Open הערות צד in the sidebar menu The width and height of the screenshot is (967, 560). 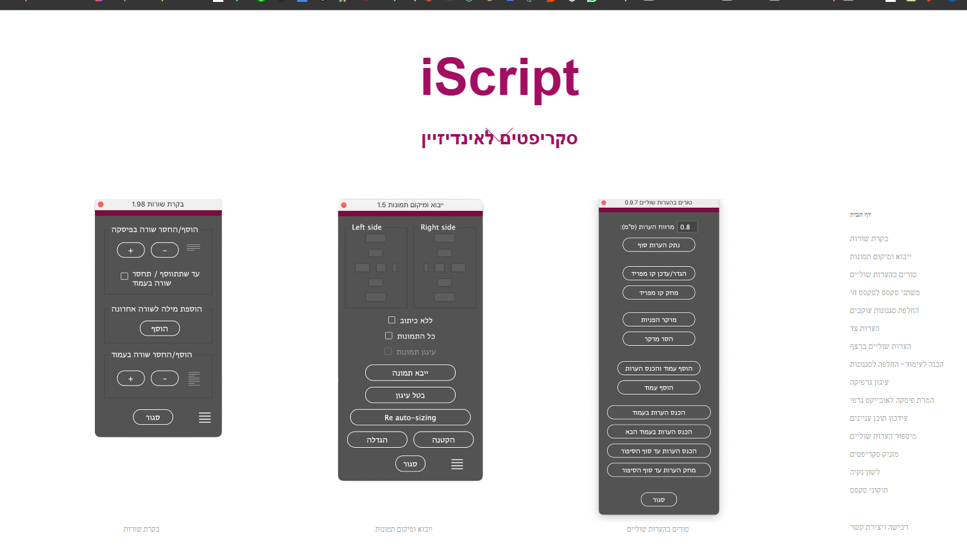pos(864,328)
